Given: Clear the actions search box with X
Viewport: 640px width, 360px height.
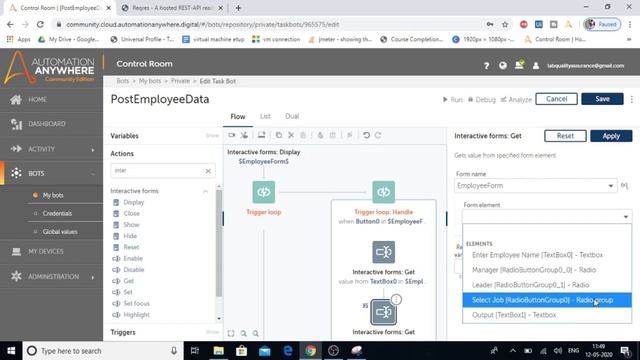Looking at the screenshot, I should (x=208, y=171).
